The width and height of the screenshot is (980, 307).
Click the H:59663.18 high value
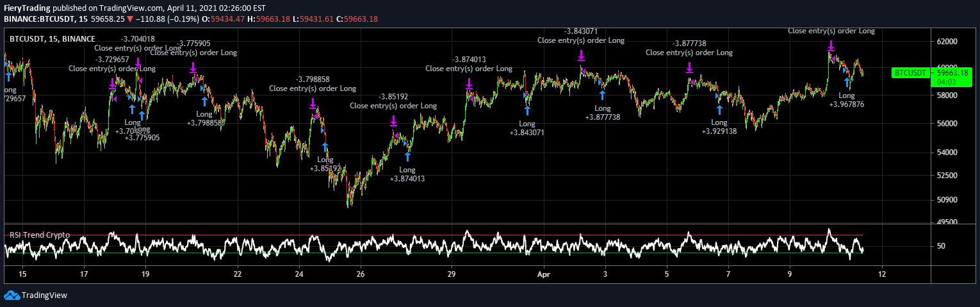[x=269, y=19]
